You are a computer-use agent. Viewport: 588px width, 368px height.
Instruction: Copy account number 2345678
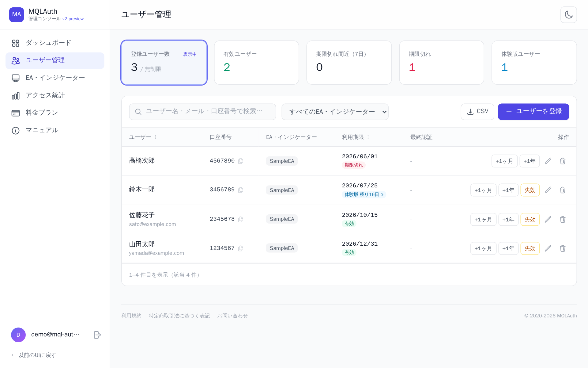pyautogui.click(x=241, y=219)
